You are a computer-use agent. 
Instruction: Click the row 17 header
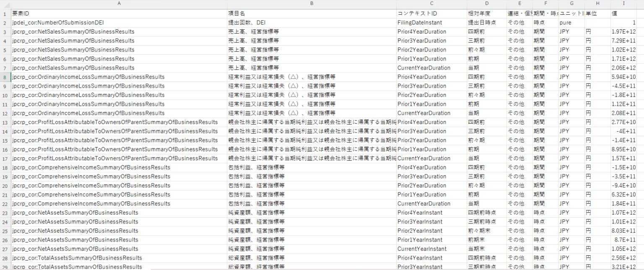pos(5,158)
